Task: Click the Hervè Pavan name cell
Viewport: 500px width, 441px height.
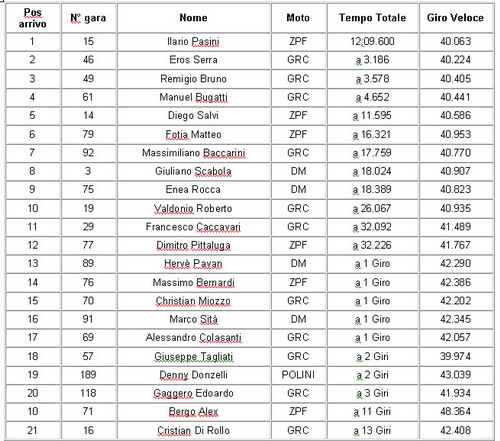Action: [193, 264]
